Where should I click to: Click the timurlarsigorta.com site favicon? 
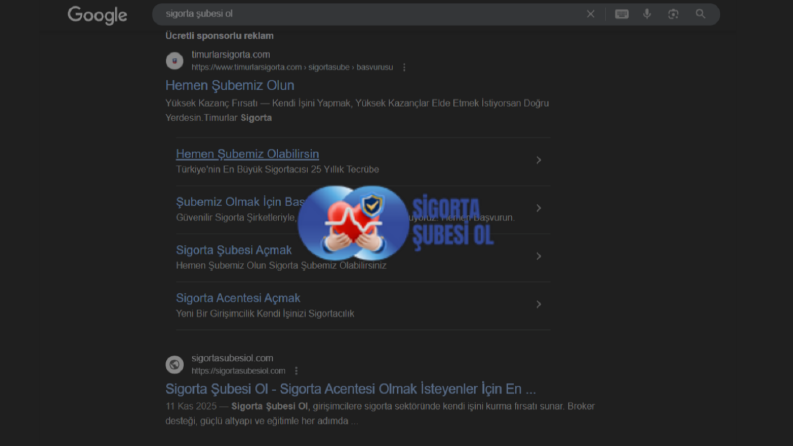(174, 61)
